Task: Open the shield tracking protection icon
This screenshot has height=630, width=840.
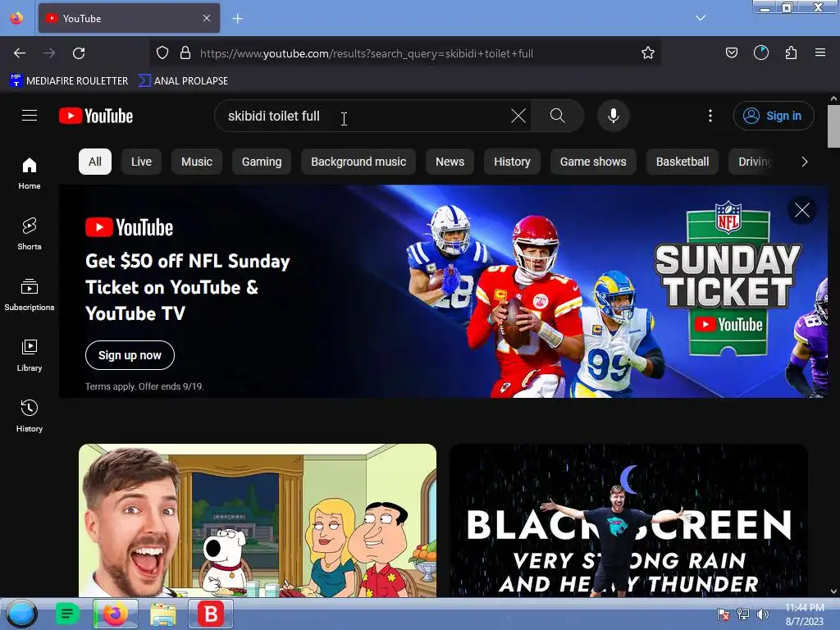Action: click(162, 53)
